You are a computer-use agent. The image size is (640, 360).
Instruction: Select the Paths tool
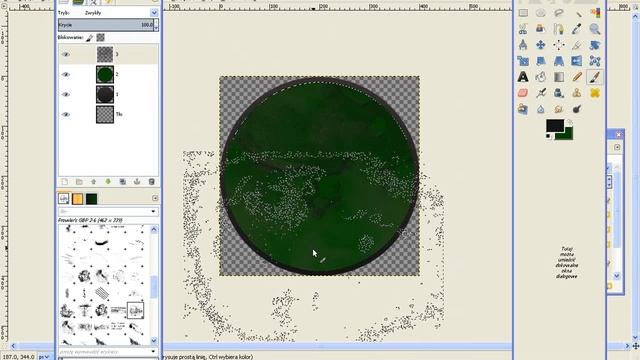coord(559,29)
